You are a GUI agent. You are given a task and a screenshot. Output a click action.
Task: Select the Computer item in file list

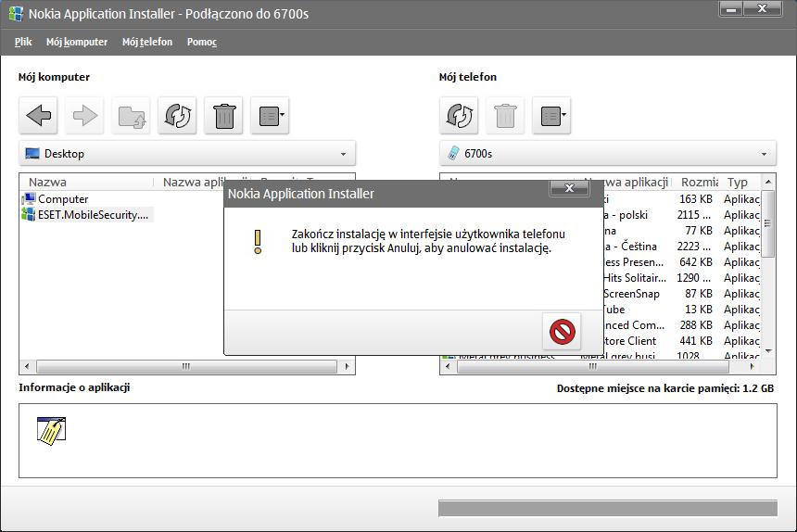pos(56,199)
